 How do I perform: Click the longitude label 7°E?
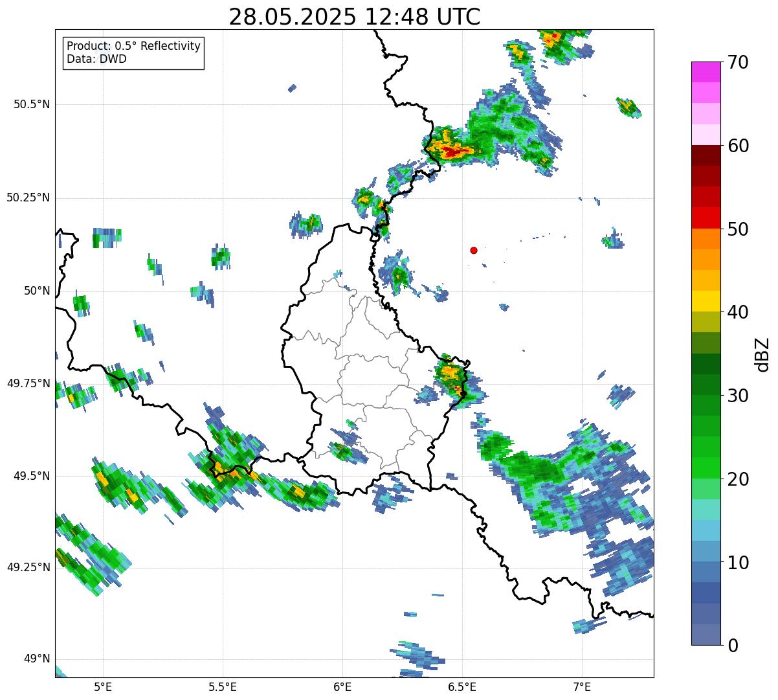[x=582, y=686]
